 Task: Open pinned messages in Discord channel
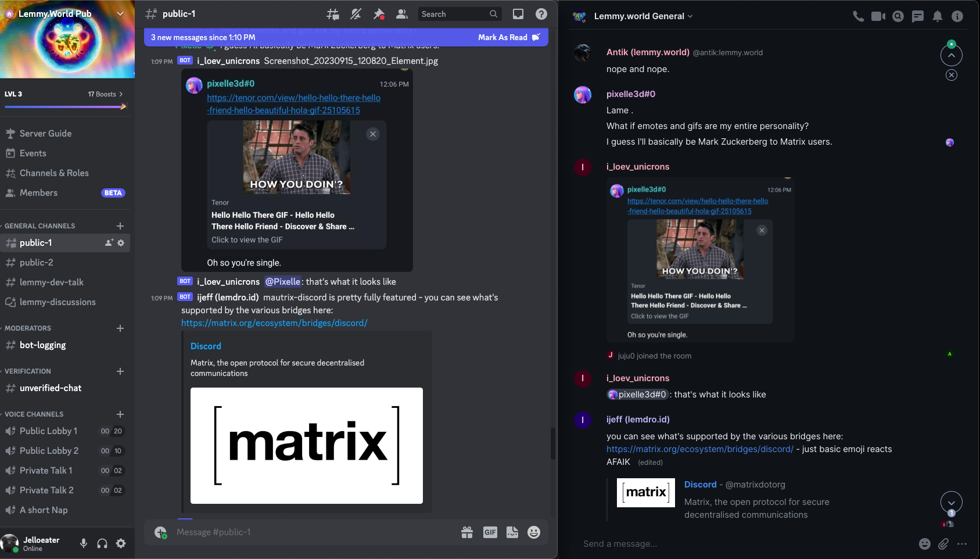point(379,14)
